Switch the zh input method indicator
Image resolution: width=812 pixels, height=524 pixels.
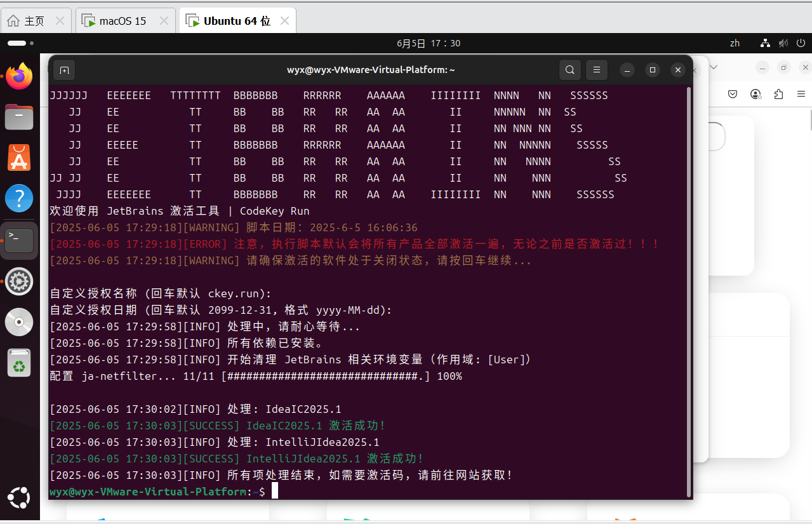point(735,43)
